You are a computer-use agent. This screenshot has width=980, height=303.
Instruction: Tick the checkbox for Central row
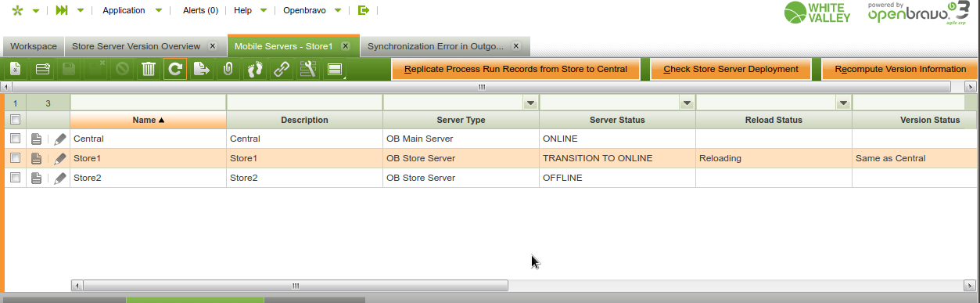point(14,139)
